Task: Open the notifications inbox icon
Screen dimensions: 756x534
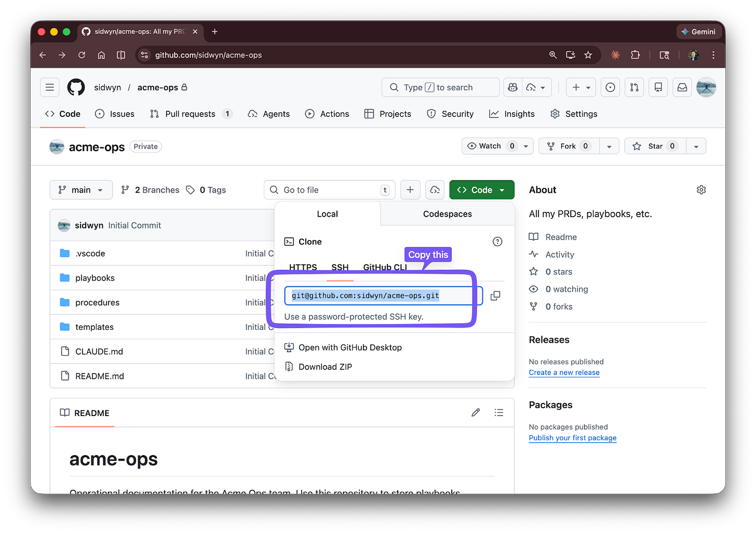Action: (682, 87)
